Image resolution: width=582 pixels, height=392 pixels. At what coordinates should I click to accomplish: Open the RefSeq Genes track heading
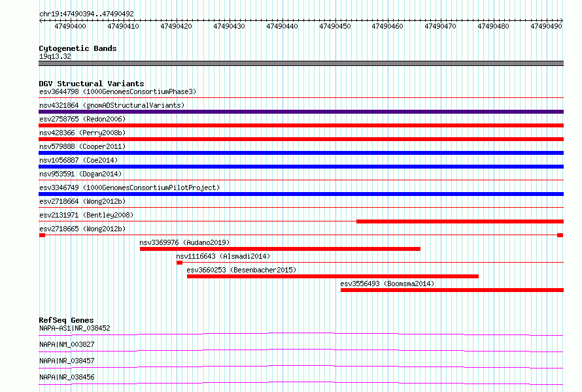pos(67,320)
